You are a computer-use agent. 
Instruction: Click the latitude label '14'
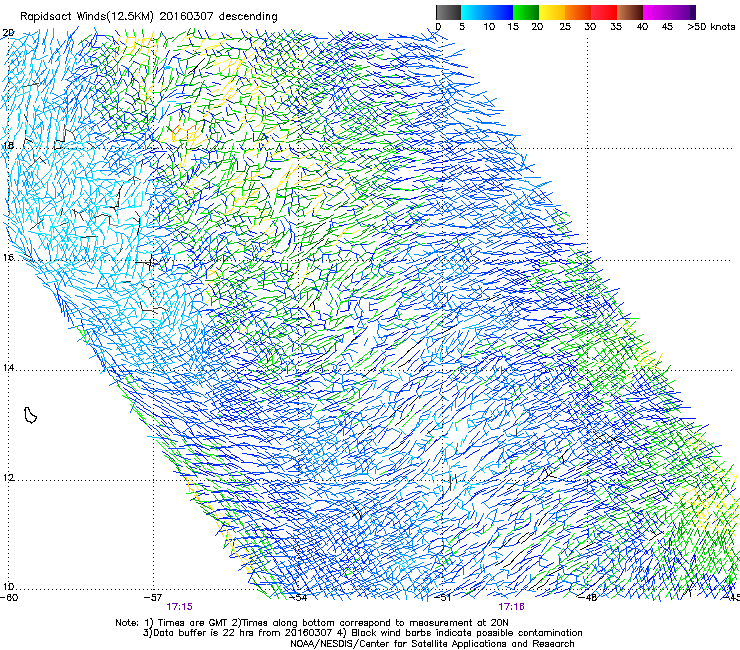tap(8, 368)
